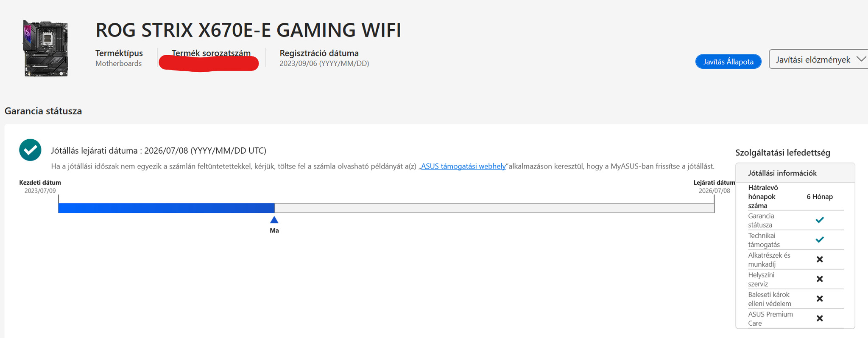Click the Jótállási információk panel header
This screenshot has height=338, width=868.
click(x=795, y=173)
